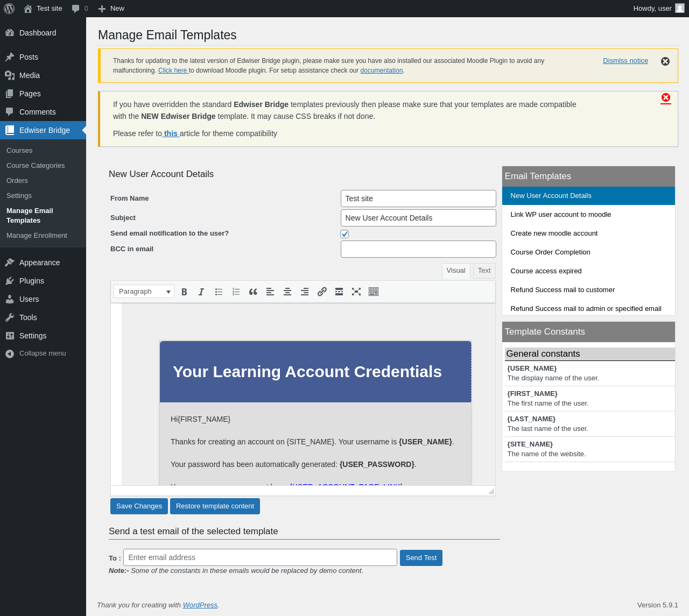Dismiss the template compatibility notice with red X

tap(666, 97)
